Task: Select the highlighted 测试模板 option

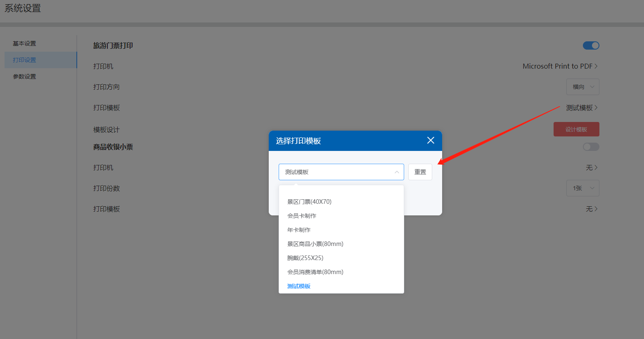Action: pos(299,286)
